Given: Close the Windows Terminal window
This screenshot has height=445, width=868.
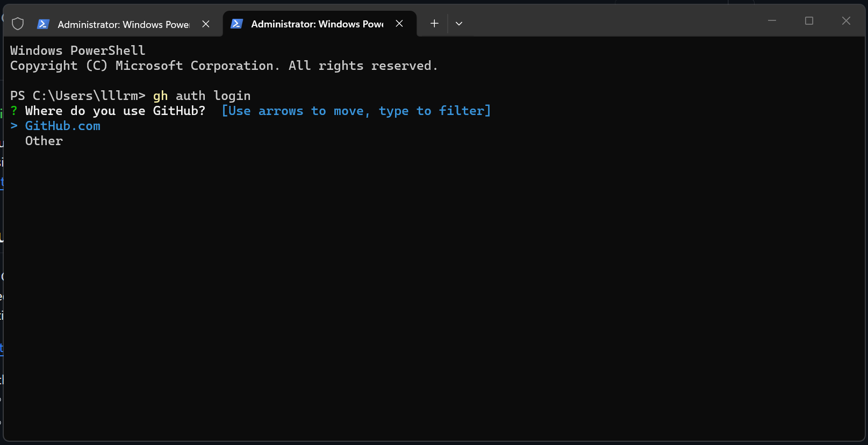Looking at the screenshot, I should pyautogui.click(x=846, y=21).
